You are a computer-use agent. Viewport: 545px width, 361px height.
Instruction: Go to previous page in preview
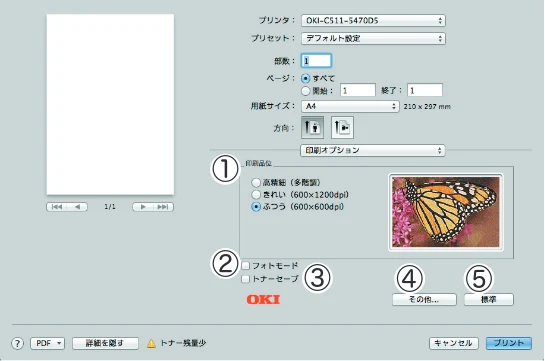[x=77, y=207]
